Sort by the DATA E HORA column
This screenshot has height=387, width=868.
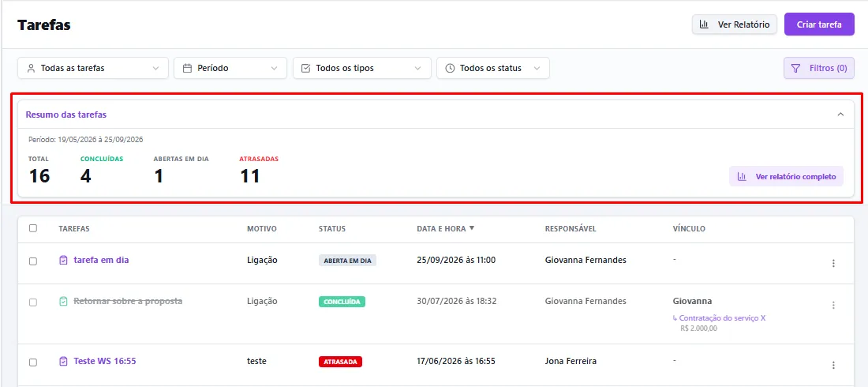445,228
